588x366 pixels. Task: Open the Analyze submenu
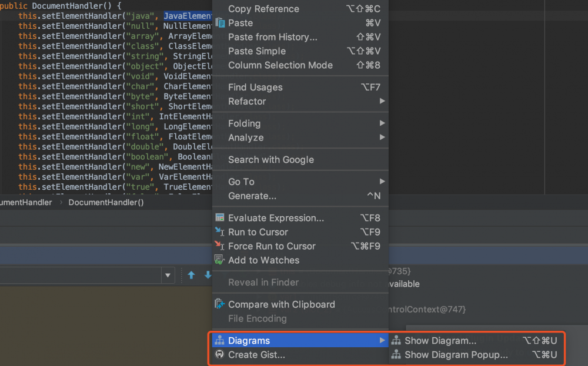pos(246,137)
